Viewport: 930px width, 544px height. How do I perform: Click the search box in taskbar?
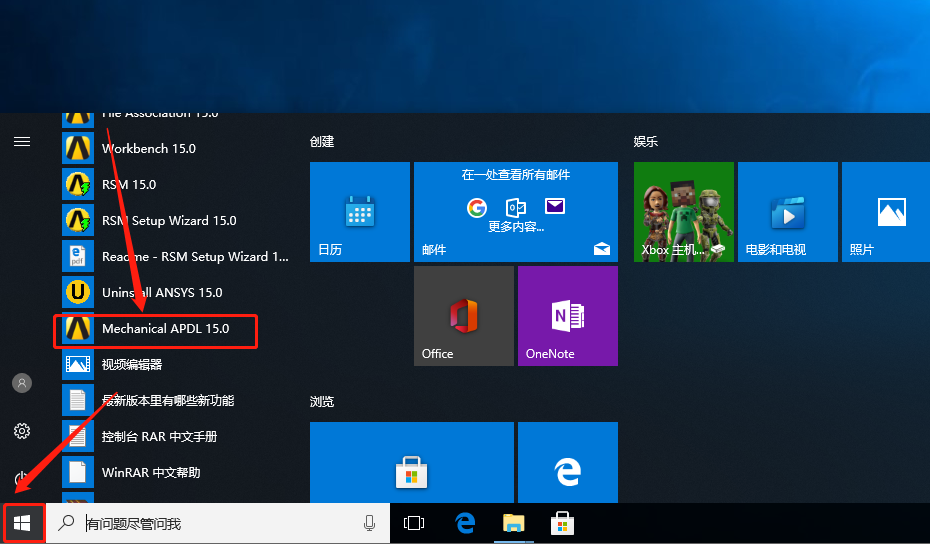(218, 523)
